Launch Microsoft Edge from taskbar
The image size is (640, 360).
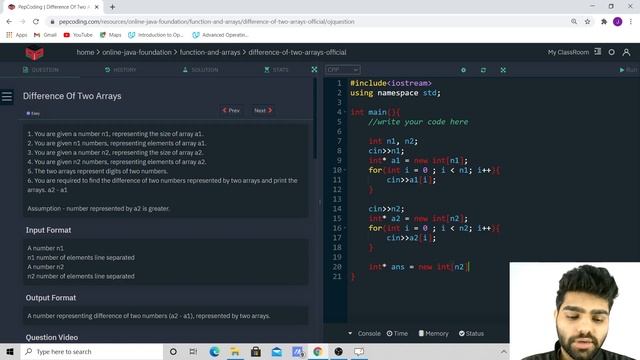click(214, 351)
